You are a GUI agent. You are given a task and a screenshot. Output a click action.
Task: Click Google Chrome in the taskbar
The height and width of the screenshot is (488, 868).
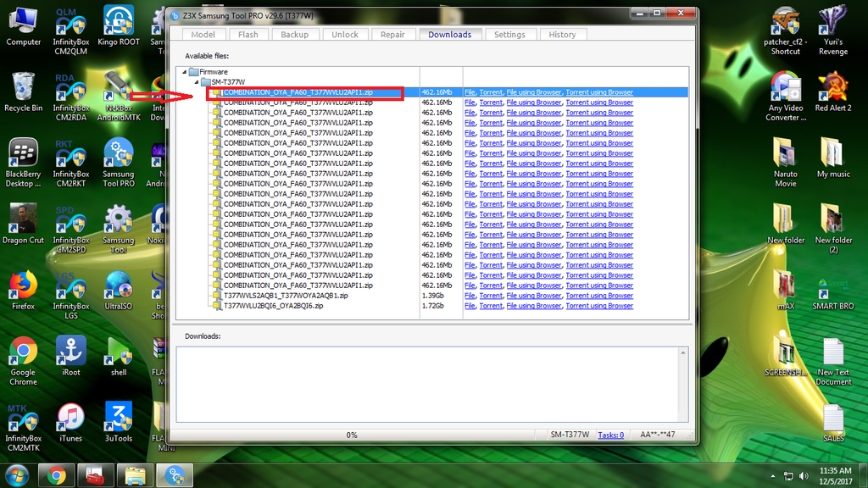(x=57, y=474)
